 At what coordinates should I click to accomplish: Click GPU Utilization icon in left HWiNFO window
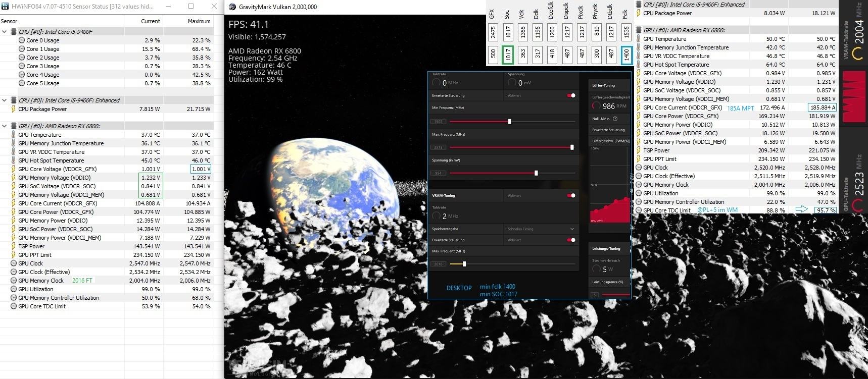(x=14, y=289)
